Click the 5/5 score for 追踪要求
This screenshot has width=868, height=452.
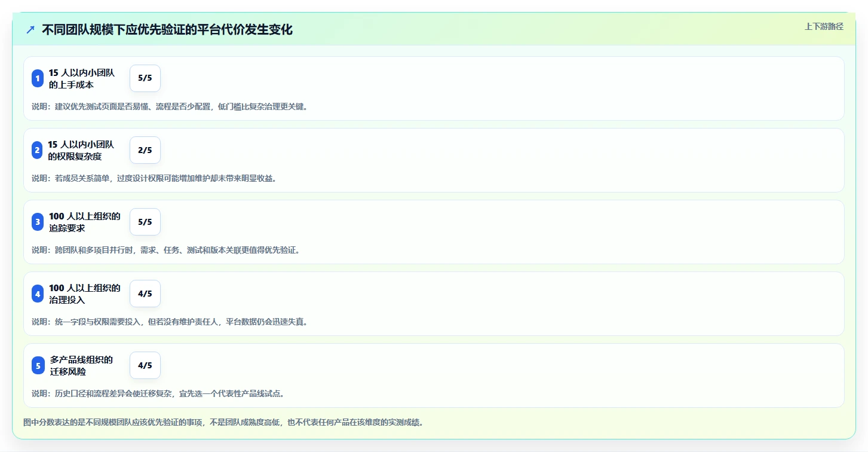click(145, 222)
